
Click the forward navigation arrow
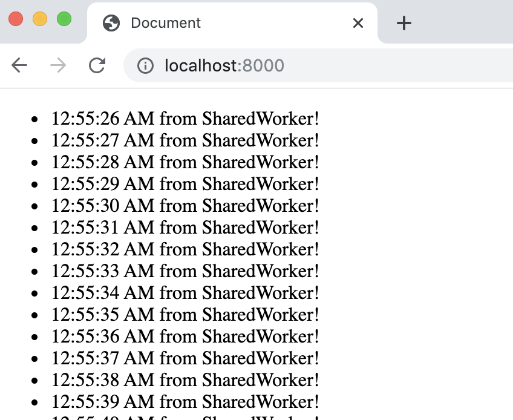[x=58, y=65]
